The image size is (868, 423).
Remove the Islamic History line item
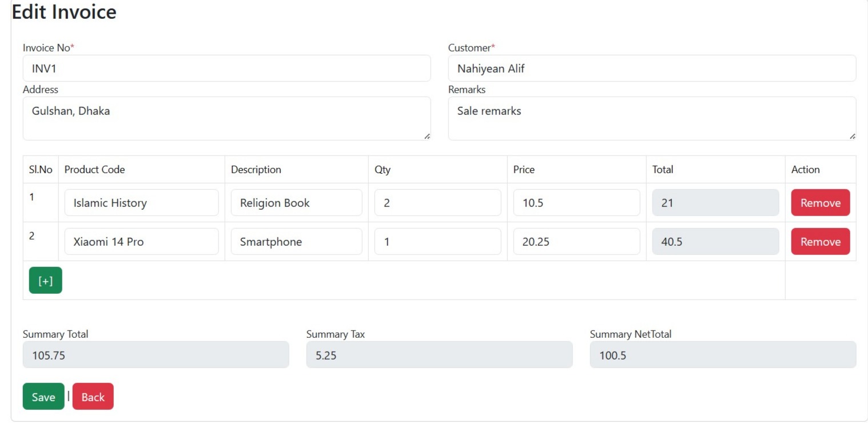[x=820, y=202]
